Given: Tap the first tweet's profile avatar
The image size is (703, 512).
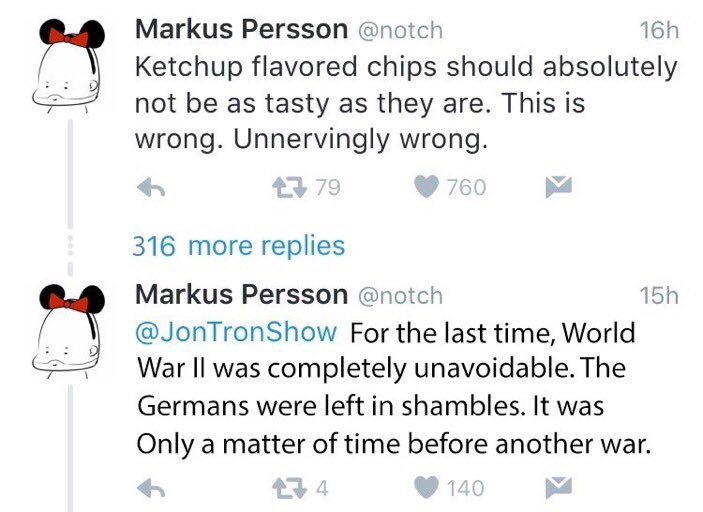Looking at the screenshot, I should [x=64, y=68].
